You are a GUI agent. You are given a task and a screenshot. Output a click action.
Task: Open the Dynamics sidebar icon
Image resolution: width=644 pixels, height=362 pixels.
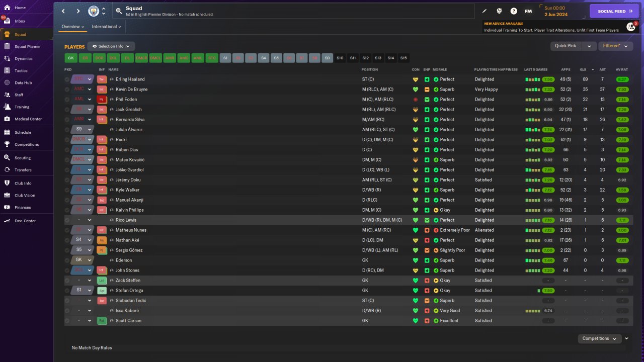(x=7, y=58)
